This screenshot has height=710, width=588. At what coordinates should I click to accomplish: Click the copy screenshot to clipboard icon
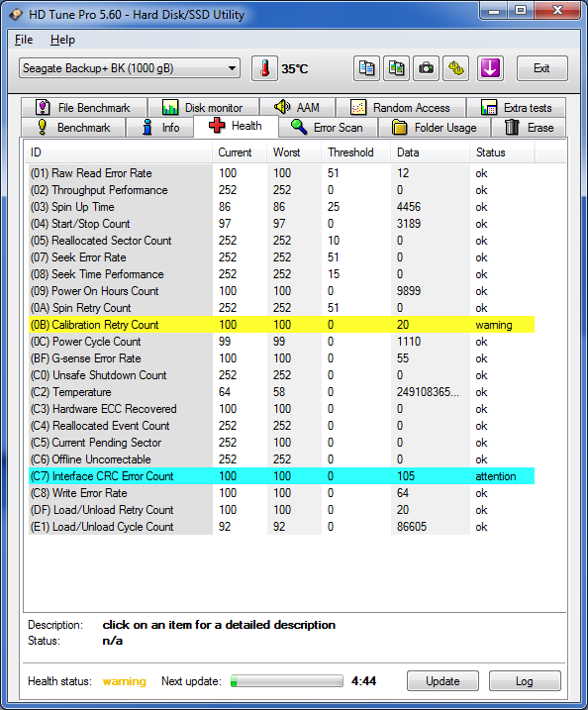tap(397, 69)
